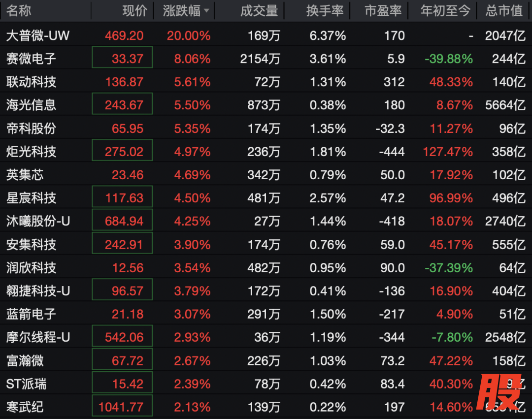Open the 摩尔线程-U stock row

pyautogui.click(x=266, y=337)
